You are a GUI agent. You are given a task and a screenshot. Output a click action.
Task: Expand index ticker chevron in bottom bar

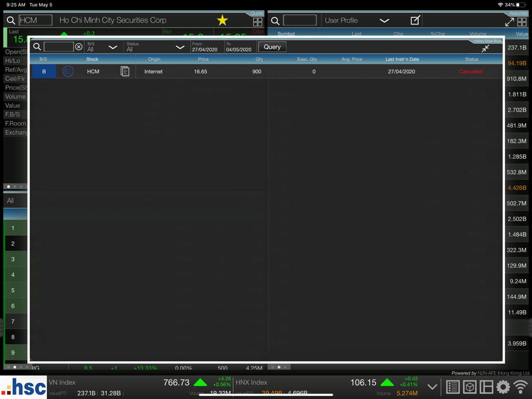pyautogui.click(x=432, y=387)
